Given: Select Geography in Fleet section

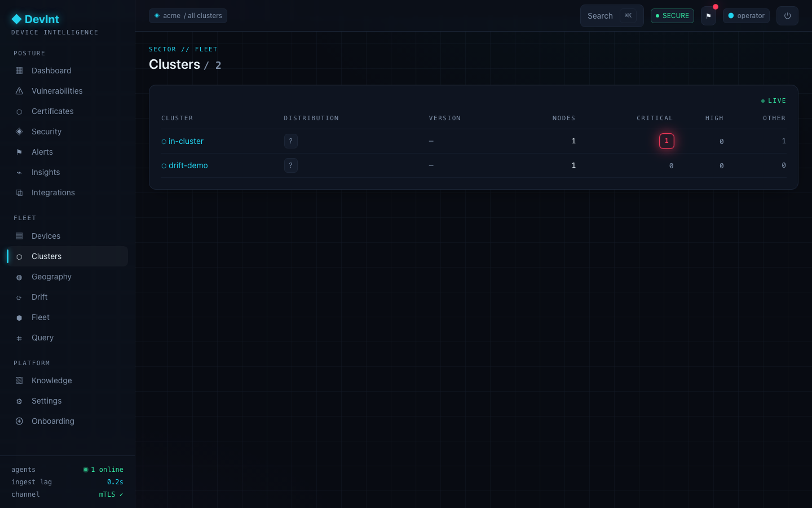Looking at the screenshot, I should coord(68,277).
